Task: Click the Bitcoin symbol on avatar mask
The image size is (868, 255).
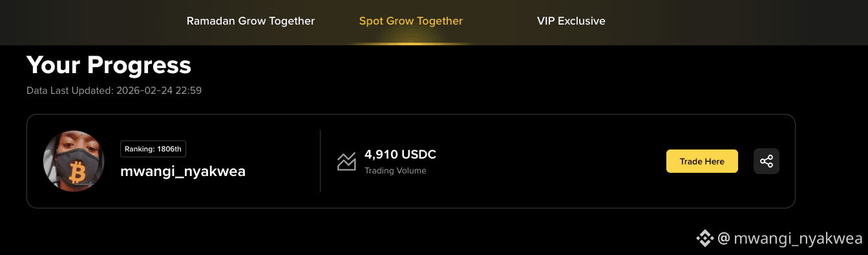Action: click(x=78, y=173)
